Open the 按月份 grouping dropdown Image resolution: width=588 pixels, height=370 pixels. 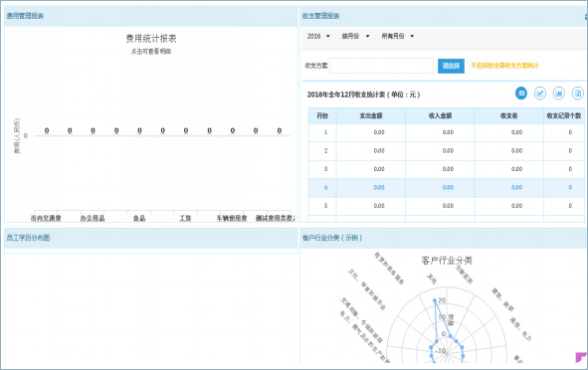(x=355, y=36)
